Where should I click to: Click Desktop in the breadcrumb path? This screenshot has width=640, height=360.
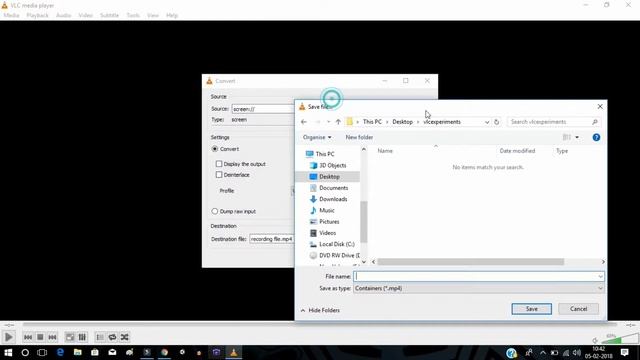(x=402, y=122)
